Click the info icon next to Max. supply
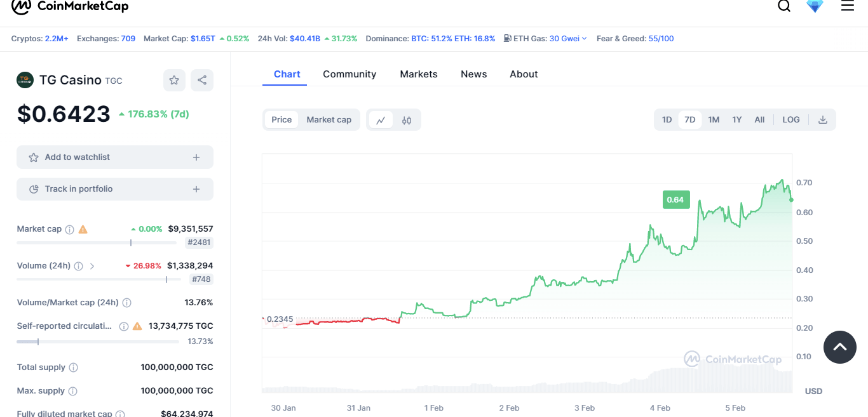 73,391
